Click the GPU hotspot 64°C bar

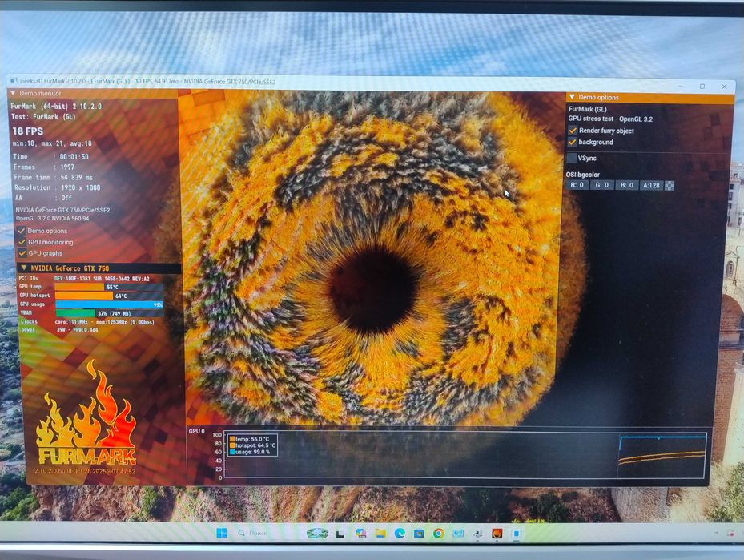[84, 296]
